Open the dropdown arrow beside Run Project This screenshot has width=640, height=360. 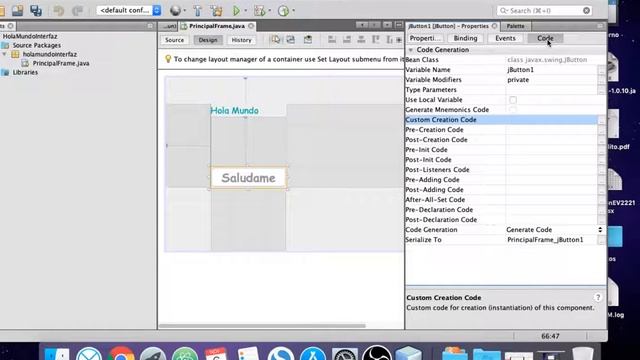tap(245, 11)
